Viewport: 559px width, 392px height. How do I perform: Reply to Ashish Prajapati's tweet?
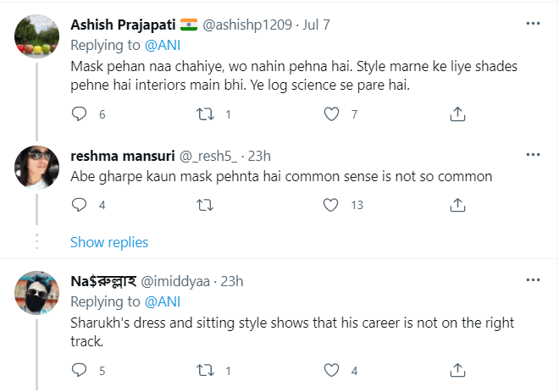click(x=79, y=113)
